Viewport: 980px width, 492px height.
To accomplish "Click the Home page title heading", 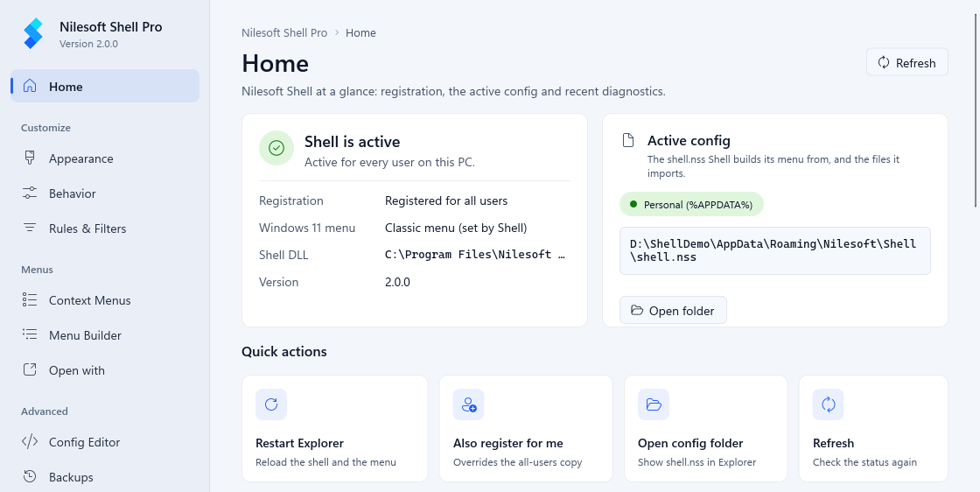I will pos(275,63).
